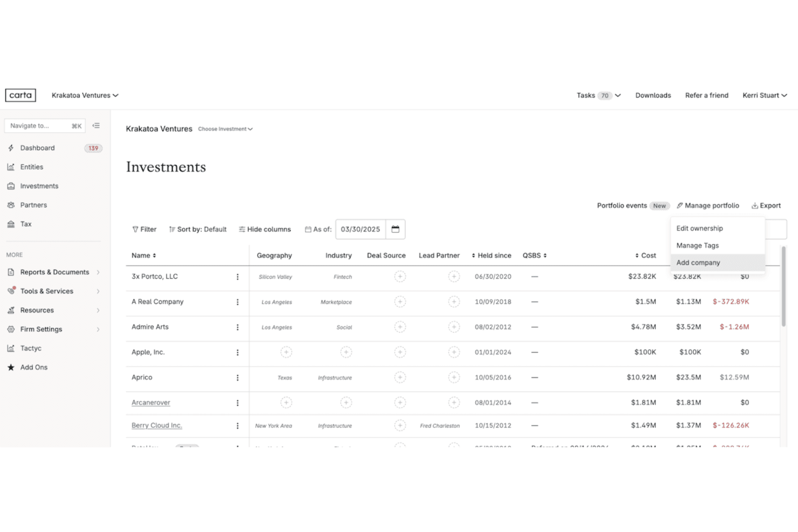The width and height of the screenshot is (798, 532).
Task: Open the Kerri Stuart account menu
Action: (765, 95)
